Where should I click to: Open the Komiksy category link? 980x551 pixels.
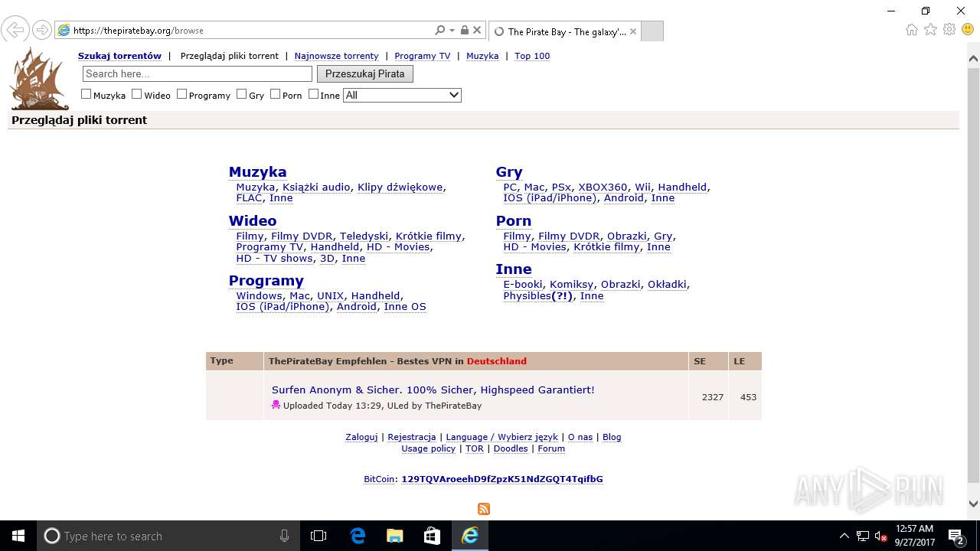(x=571, y=284)
